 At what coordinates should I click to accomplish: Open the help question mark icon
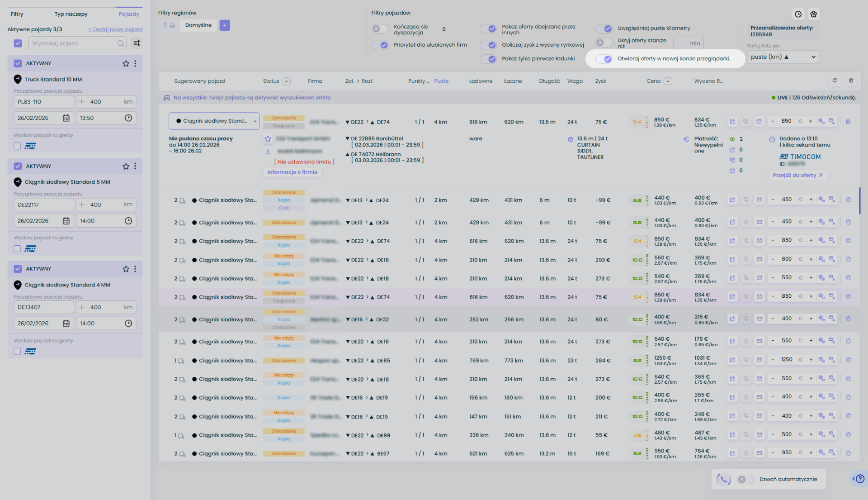click(x=860, y=479)
